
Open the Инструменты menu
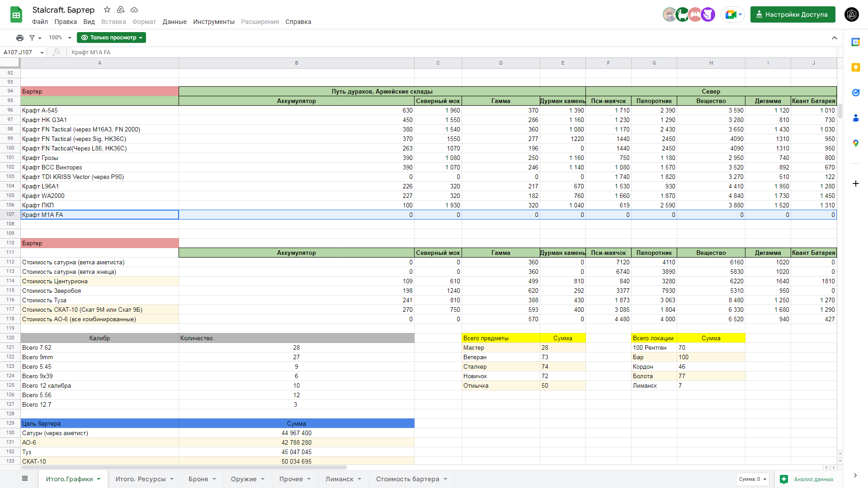coord(214,22)
